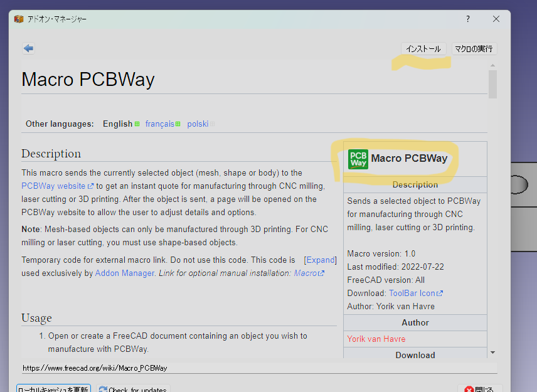The image size is (537, 392).
Task: Click the マクロの実行 run macro button
Action: coord(474,49)
